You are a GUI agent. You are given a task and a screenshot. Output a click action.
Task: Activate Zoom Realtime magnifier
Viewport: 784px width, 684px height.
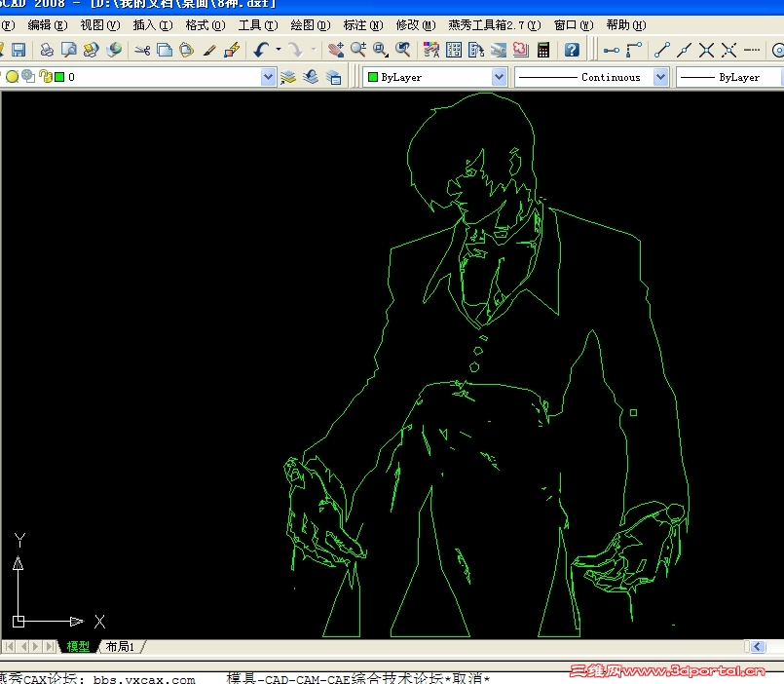point(358,50)
